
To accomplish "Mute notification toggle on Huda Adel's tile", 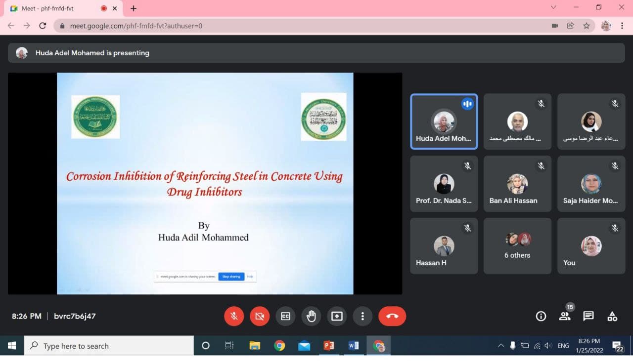I will coord(467,104).
